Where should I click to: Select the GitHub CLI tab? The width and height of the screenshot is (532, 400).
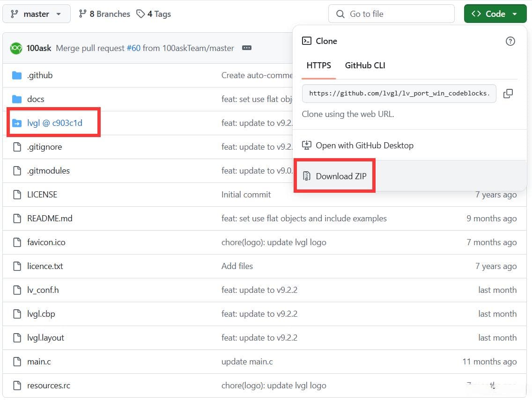(365, 65)
